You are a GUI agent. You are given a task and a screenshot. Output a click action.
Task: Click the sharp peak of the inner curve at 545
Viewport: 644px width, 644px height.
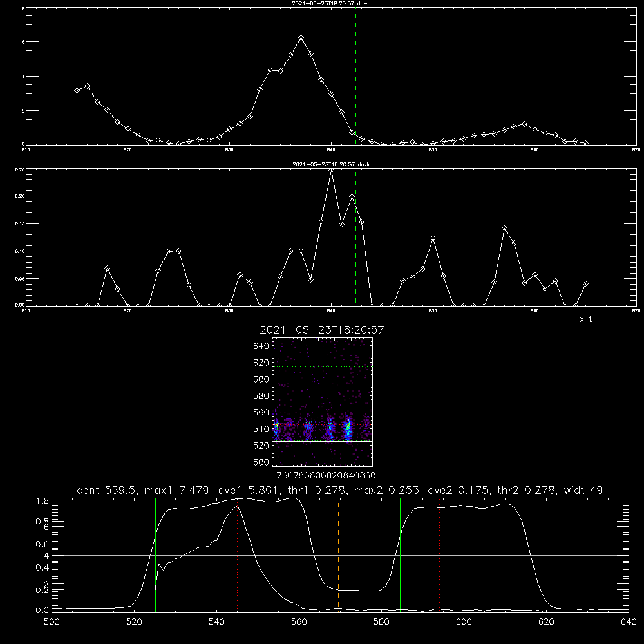tap(238, 506)
